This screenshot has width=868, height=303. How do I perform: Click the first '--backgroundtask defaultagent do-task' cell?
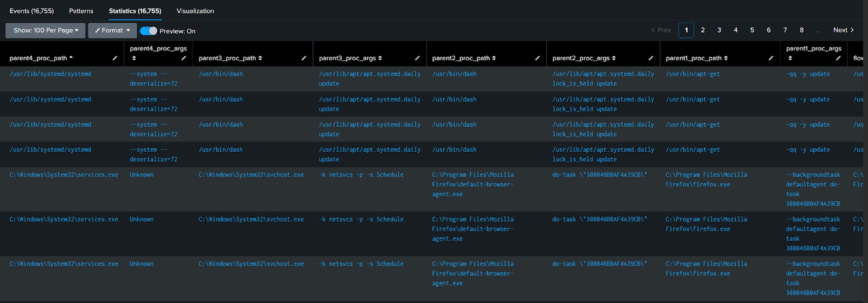pos(813,189)
